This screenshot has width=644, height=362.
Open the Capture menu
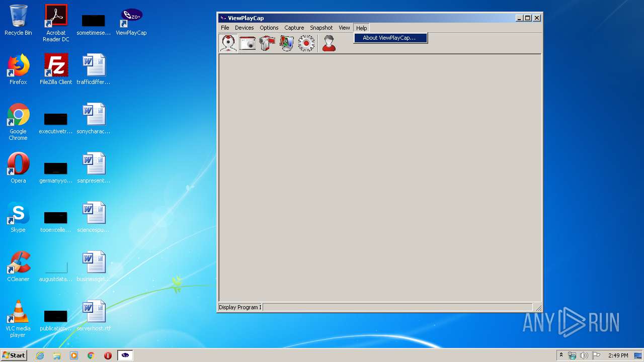click(294, 28)
